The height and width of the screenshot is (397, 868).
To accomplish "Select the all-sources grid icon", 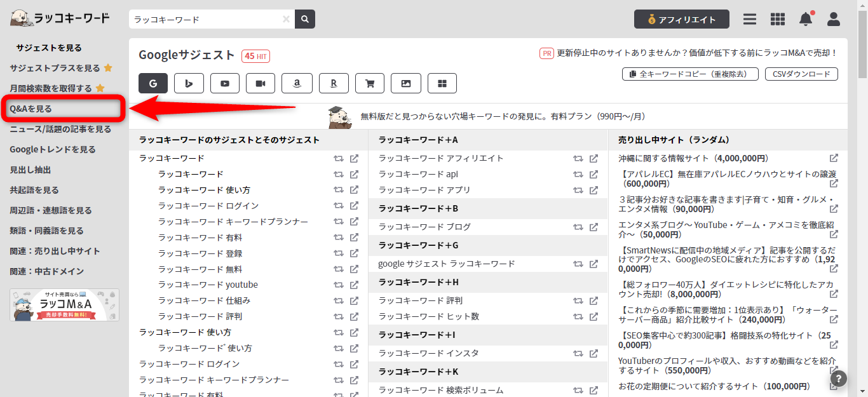I will pyautogui.click(x=442, y=83).
